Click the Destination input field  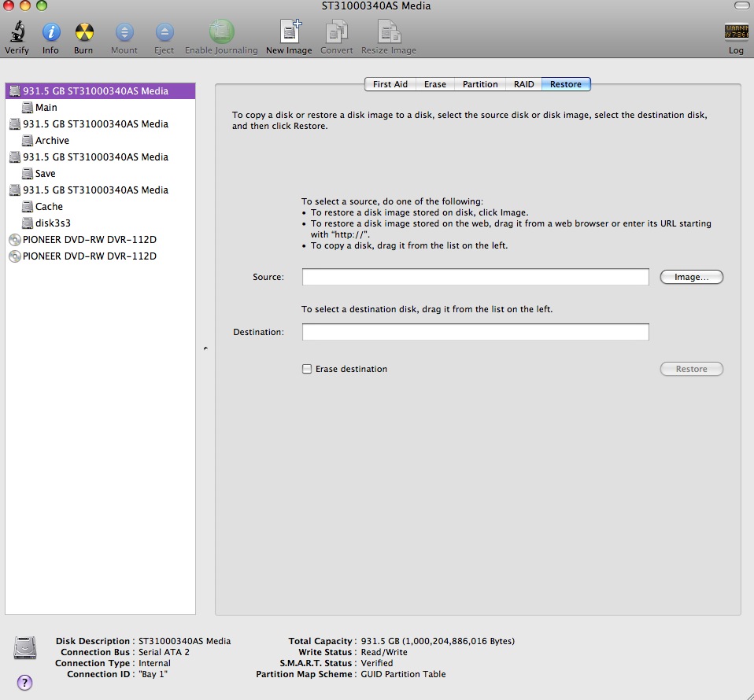(475, 332)
